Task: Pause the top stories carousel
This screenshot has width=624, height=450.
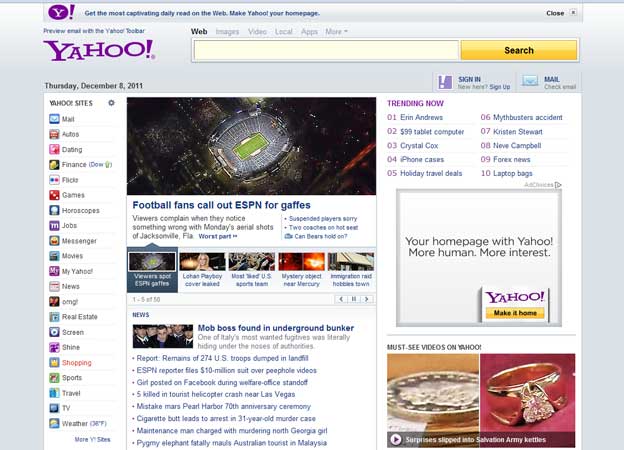Action: (x=353, y=299)
